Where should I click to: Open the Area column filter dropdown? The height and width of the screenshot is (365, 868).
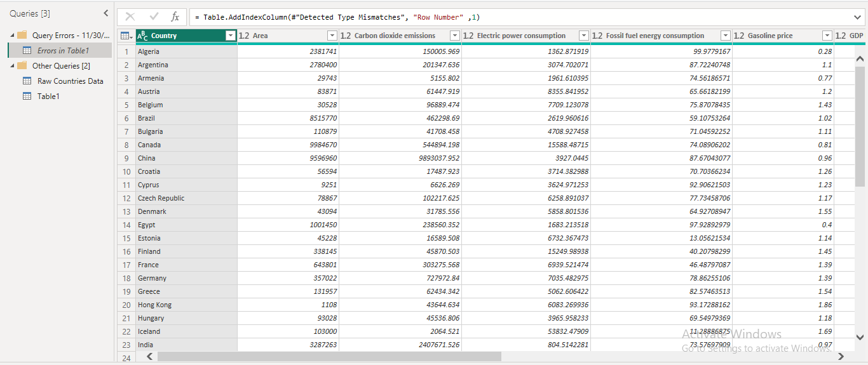point(332,36)
